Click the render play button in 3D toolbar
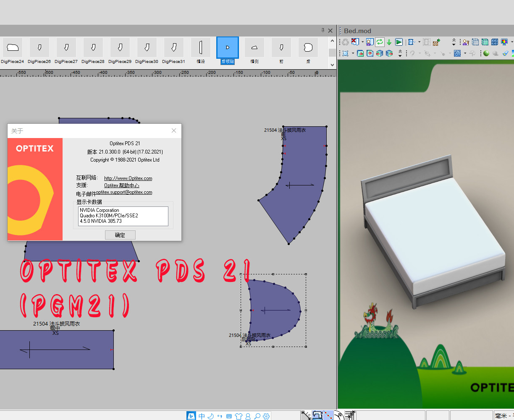514x420 pixels. 398,42
